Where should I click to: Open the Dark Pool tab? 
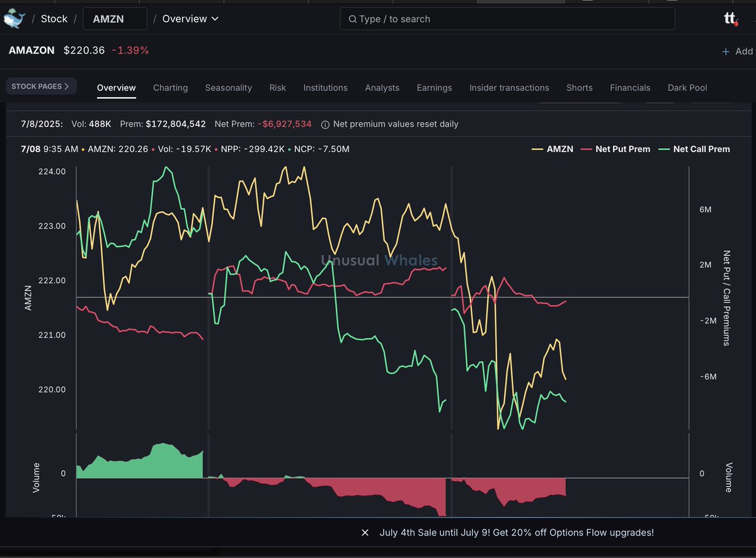point(687,88)
